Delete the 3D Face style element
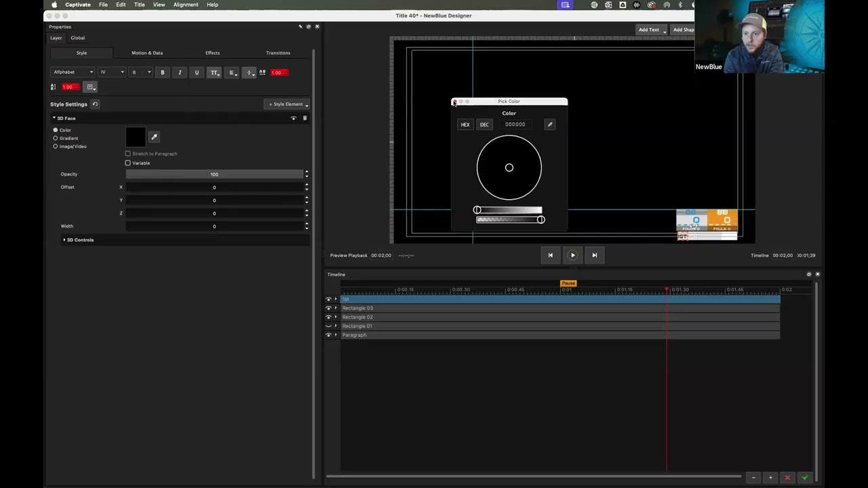Image resolution: width=868 pixels, height=488 pixels. coord(304,118)
